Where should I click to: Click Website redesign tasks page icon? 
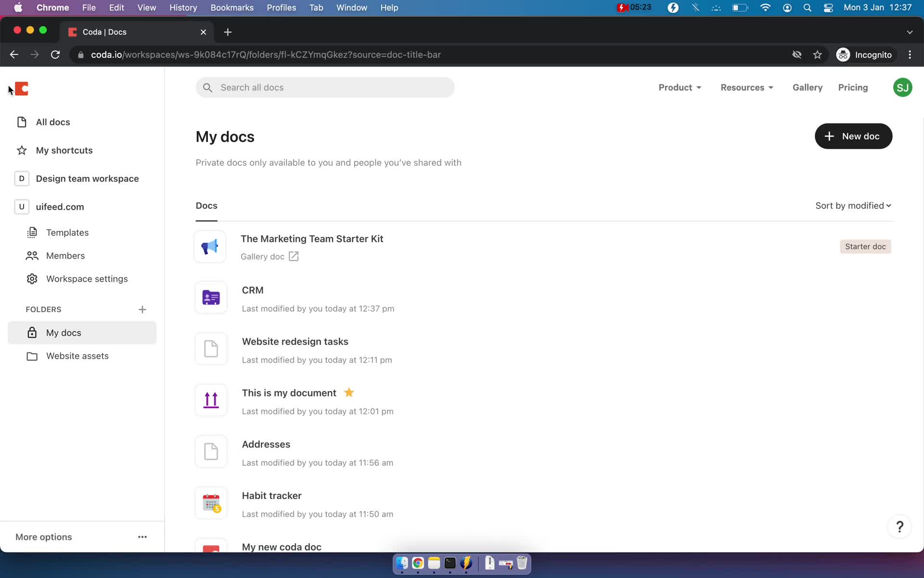tap(211, 349)
